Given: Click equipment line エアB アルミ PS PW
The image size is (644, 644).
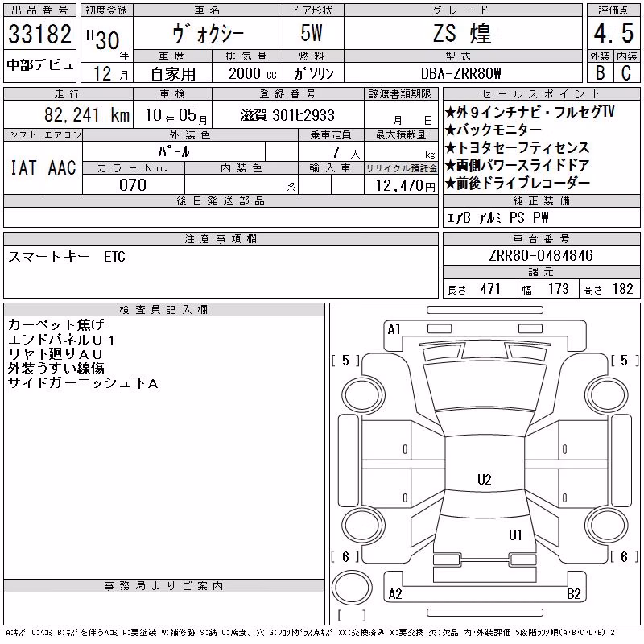Looking at the screenshot, I should (497, 217).
